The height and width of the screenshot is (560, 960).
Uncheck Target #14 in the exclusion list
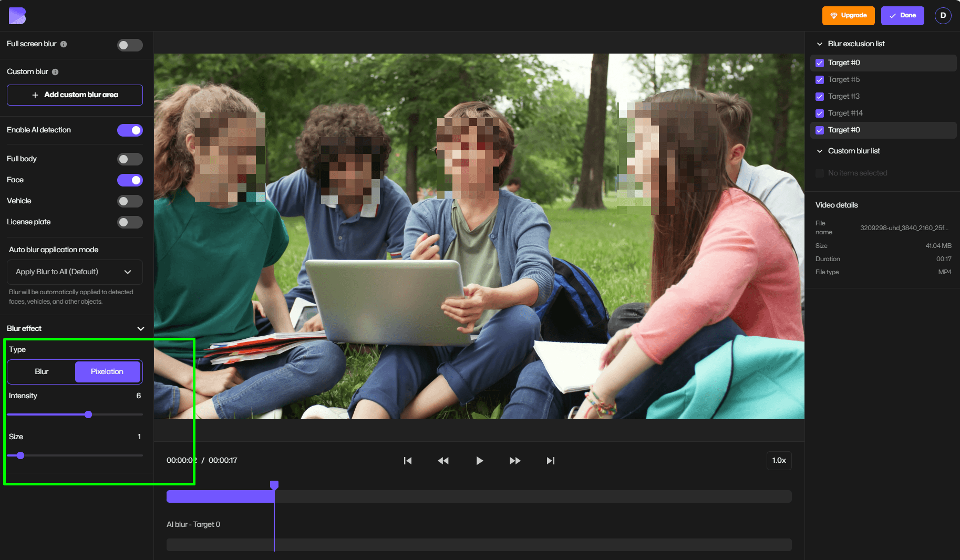point(820,113)
